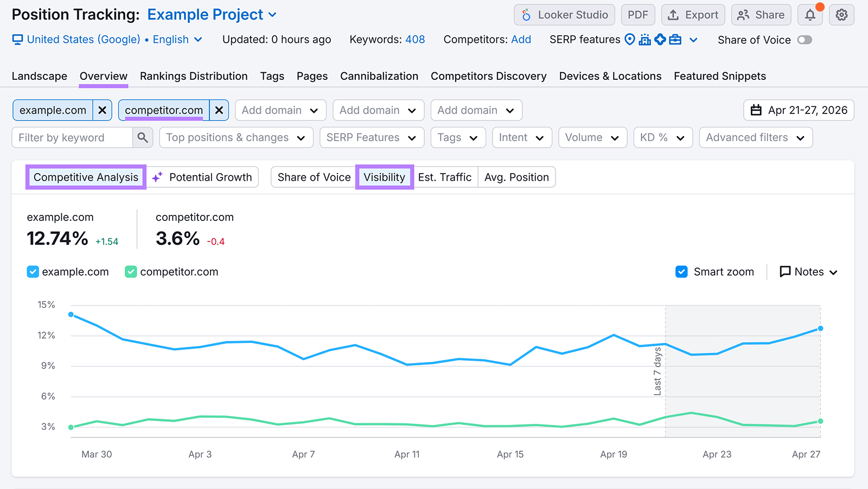The height and width of the screenshot is (489, 868).
Task: Click the Notes speech bubble icon
Action: coord(785,272)
